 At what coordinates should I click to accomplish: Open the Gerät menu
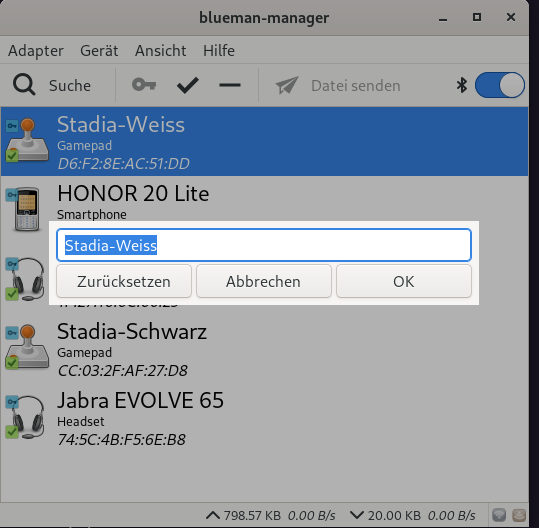click(99, 51)
